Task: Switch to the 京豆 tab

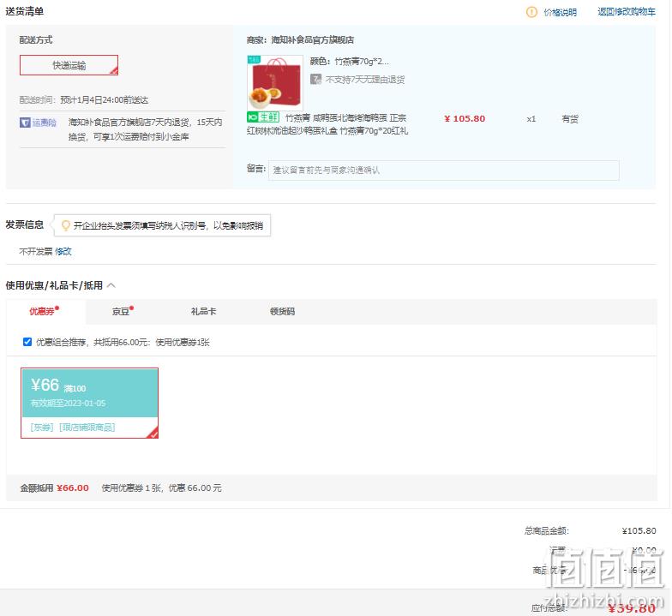Action: [123, 312]
